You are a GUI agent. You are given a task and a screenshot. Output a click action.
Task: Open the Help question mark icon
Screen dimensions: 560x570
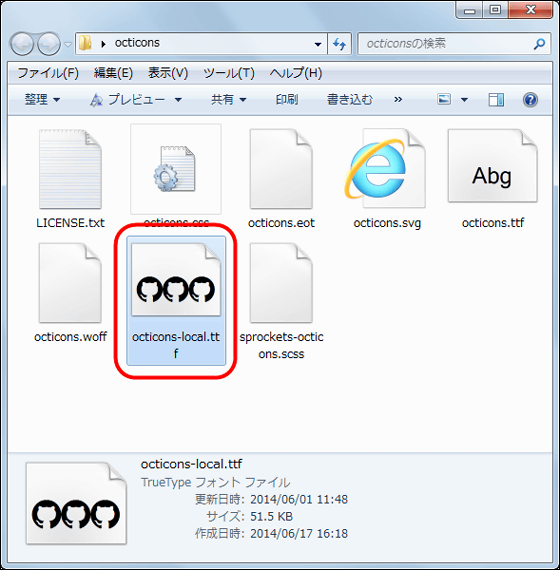pyautogui.click(x=530, y=100)
